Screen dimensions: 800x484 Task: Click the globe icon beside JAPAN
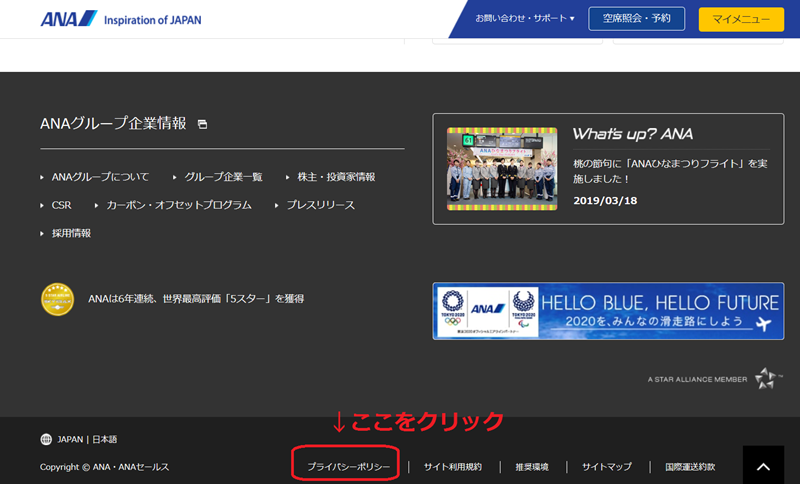(x=46, y=440)
